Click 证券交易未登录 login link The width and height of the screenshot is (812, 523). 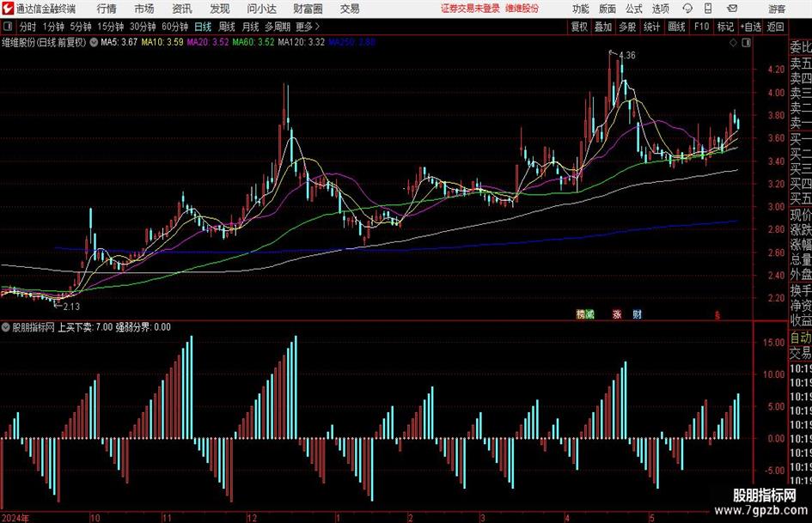click(x=470, y=9)
